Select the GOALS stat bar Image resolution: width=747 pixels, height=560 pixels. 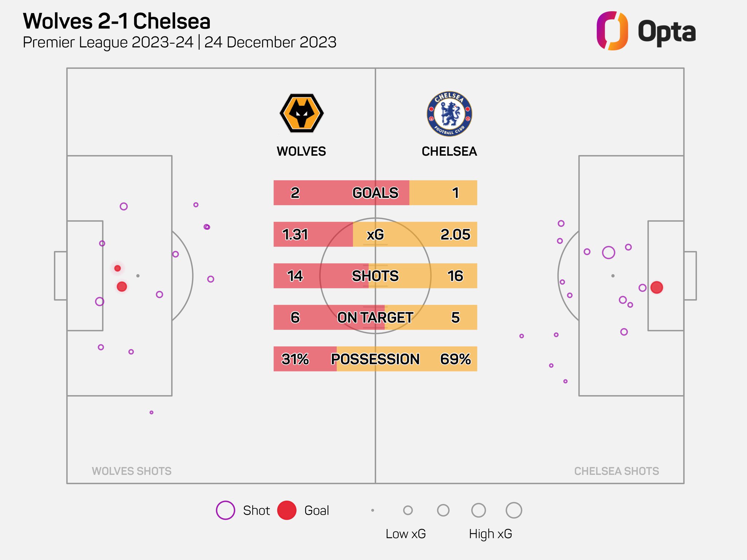tap(375, 193)
